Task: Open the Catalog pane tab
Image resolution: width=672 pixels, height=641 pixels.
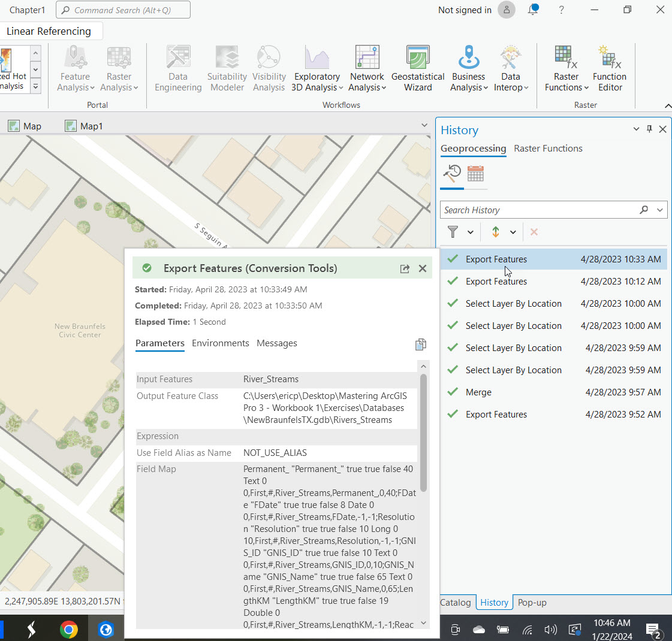Action: [455, 603]
